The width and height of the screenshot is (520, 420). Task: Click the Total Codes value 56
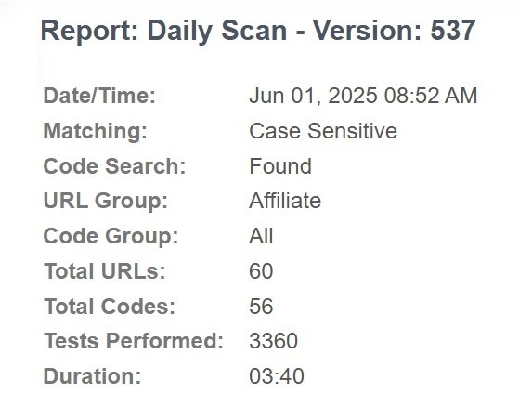coord(261,307)
